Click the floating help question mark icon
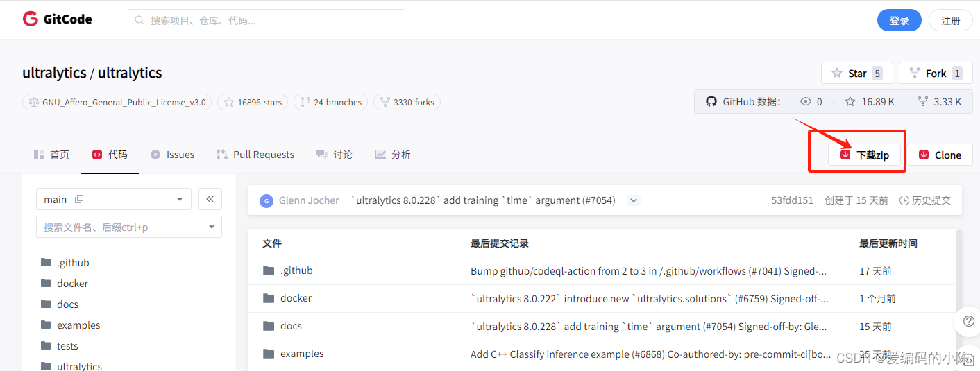The width and height of the screenshot is (980, 371). click(x=968, y=322)
